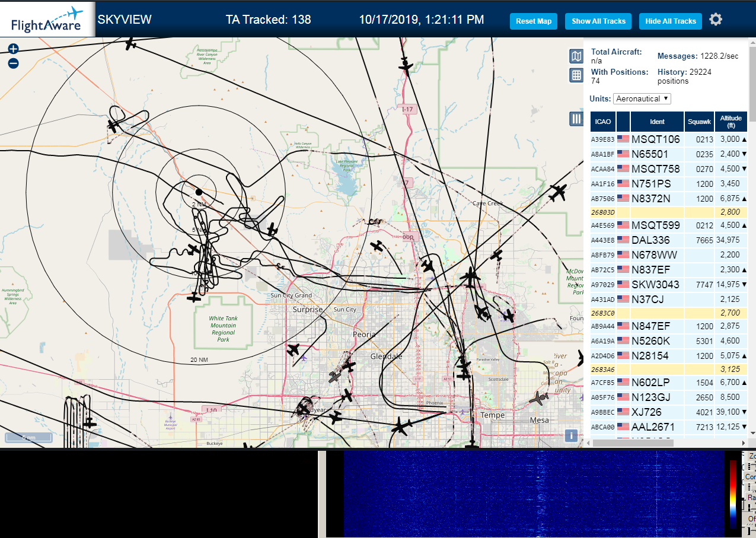Click the US flag in the AAL2671 row

click(623, 426)
